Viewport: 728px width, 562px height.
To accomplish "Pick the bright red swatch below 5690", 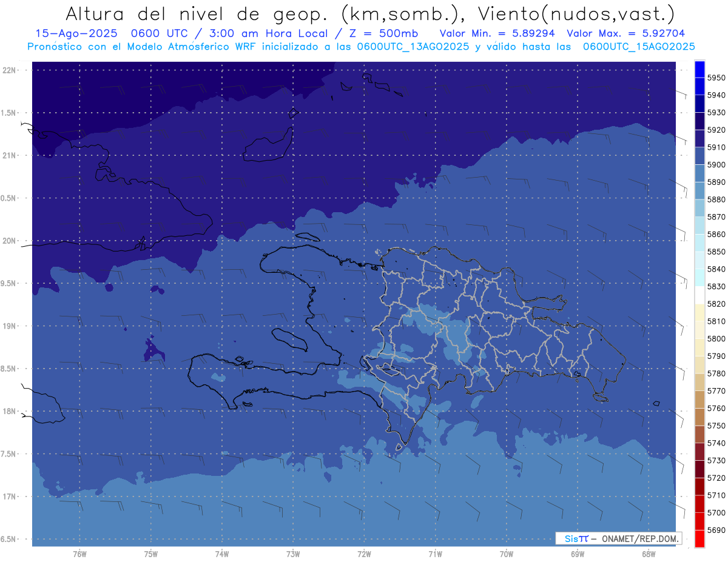I will [x=699, y=538].
